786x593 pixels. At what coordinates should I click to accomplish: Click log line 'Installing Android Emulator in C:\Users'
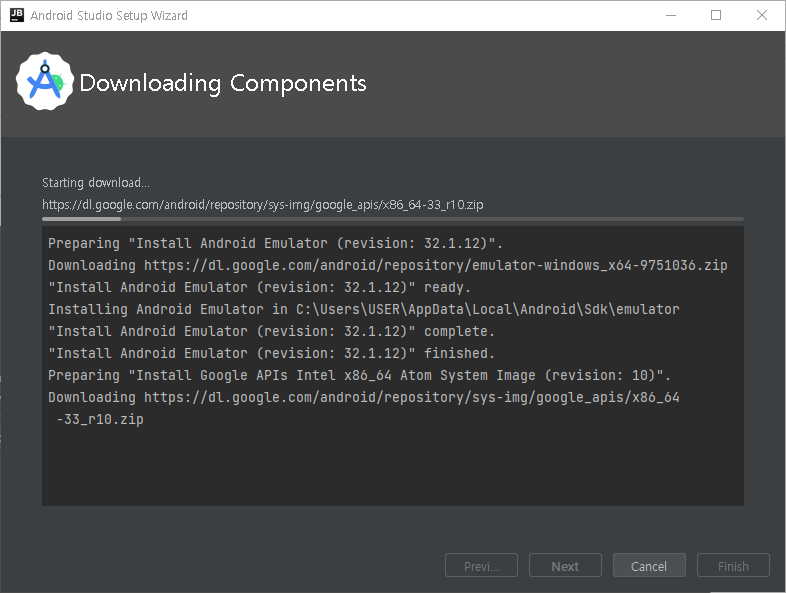(363, 309)
